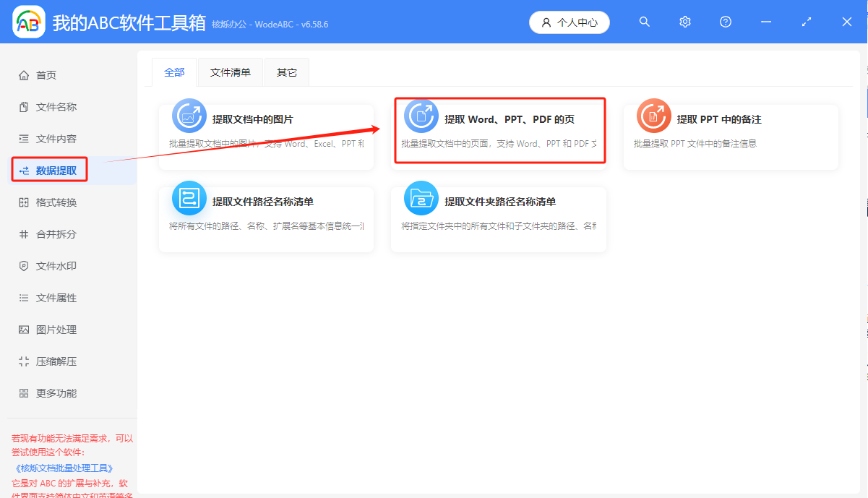This screenshot has width=868, height=498.
Task: Open 格式转换 from the sidebar
Action: (49, 202)
